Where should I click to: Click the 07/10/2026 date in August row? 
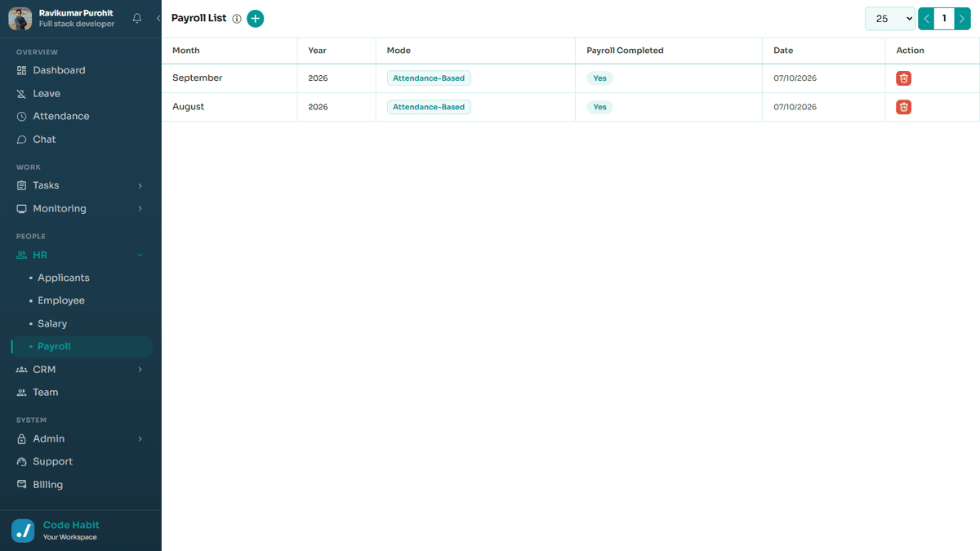795,107
